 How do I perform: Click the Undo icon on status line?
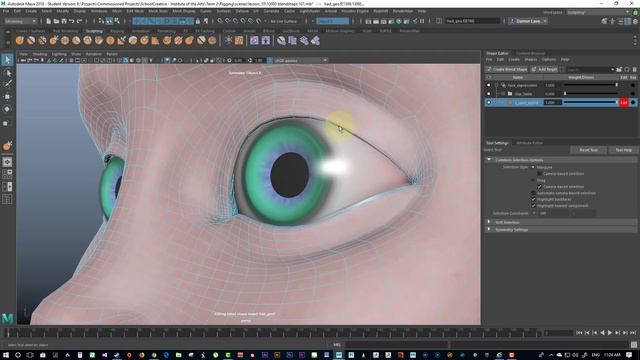coord(72,21)
